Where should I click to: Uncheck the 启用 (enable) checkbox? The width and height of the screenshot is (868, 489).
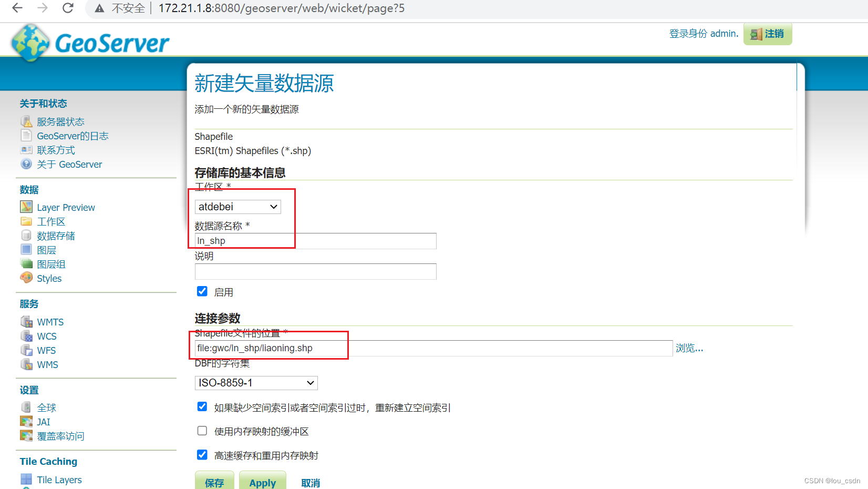click(202, 291)
